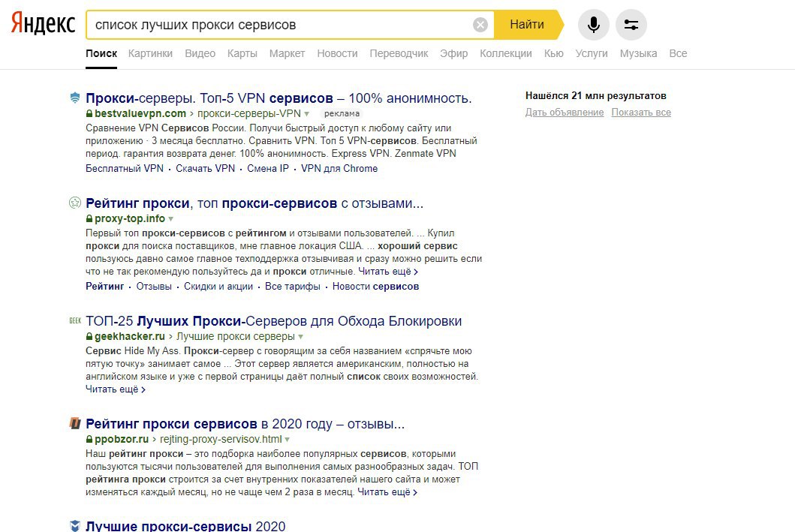
Task: Click the geekhacker.ru domain link
Action: [130, 336]
